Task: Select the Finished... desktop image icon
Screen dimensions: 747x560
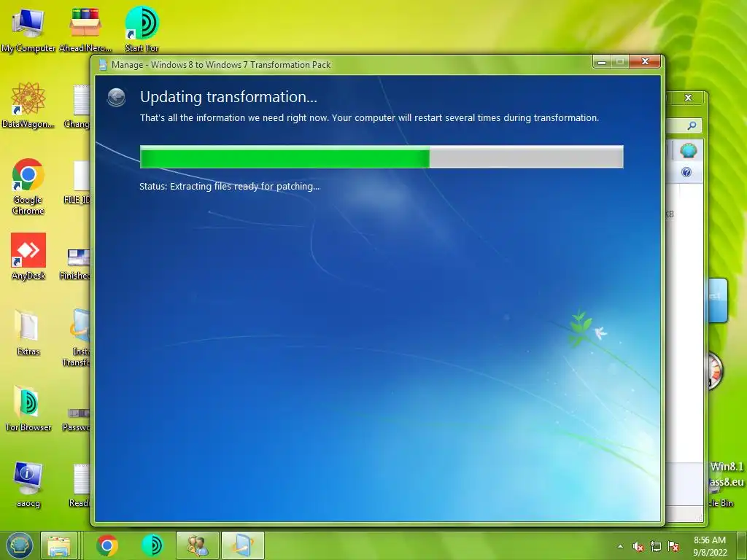Action: click(x=76, y=262)
